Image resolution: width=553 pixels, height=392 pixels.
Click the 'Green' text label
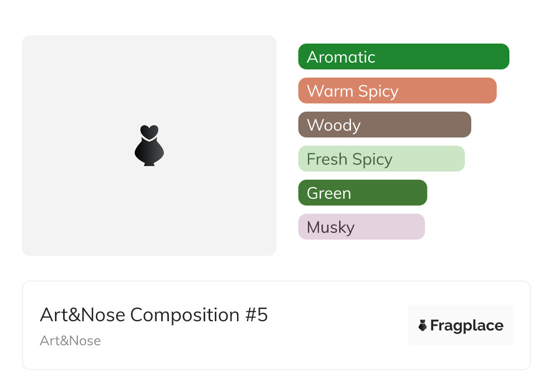(x=329, y=193)
